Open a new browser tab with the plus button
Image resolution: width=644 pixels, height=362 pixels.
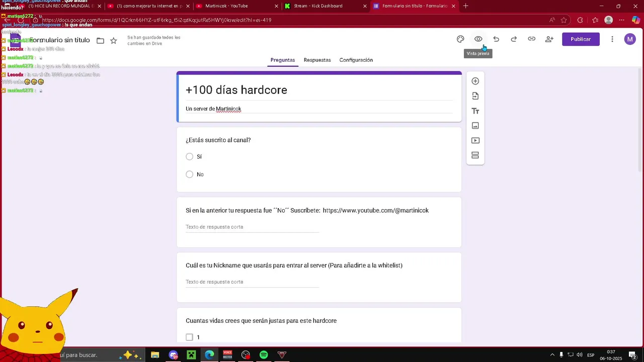465,6
